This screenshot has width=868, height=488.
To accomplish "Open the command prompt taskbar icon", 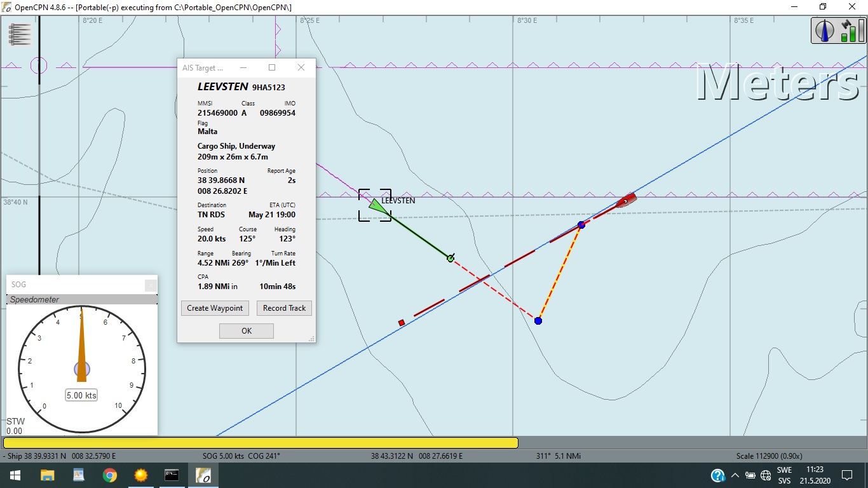I will [172, 475].
